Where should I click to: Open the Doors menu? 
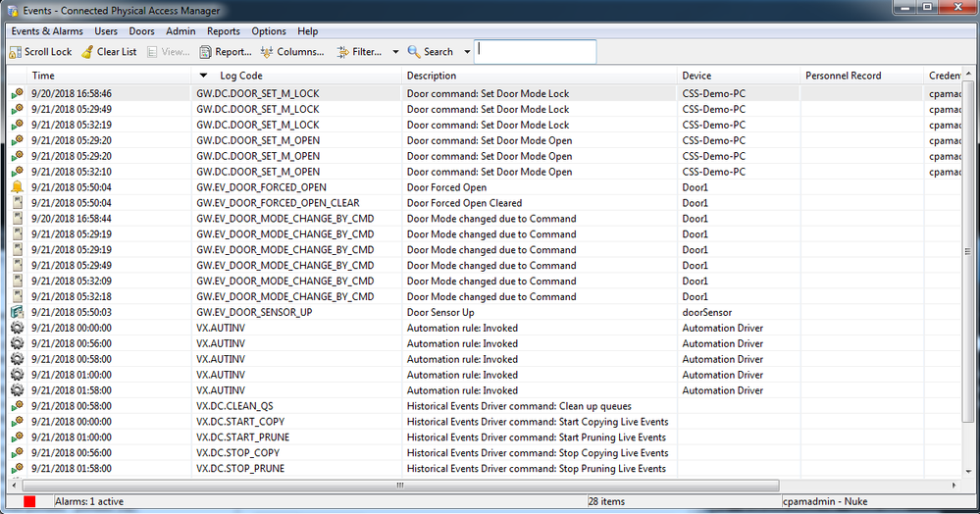click(142, 31)
